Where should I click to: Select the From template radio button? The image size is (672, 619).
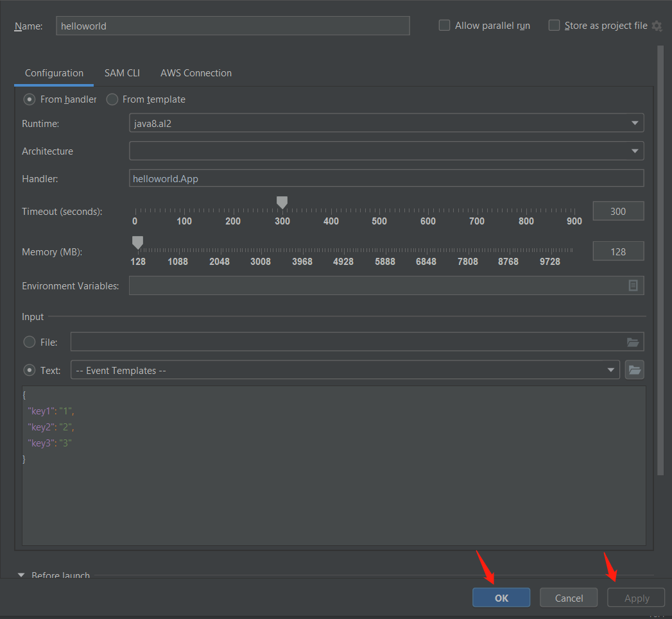[112, 99]
